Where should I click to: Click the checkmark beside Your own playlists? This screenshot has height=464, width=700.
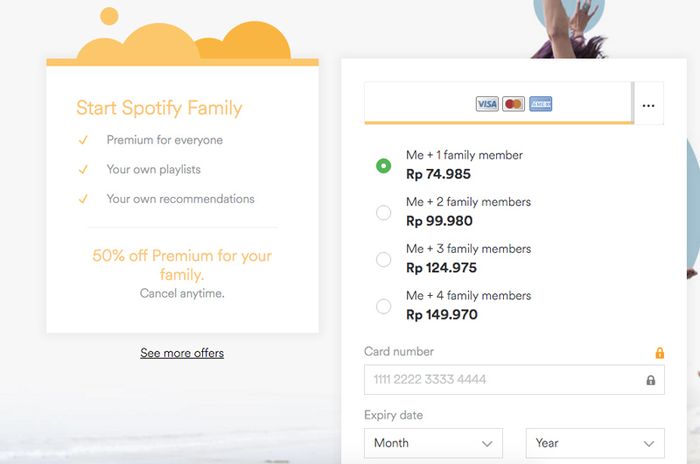click(x=83, y=170)
